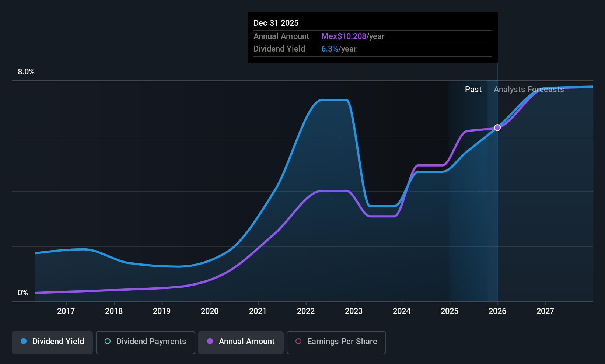Select the 2018 x-axis year label

tap(114, 311)
